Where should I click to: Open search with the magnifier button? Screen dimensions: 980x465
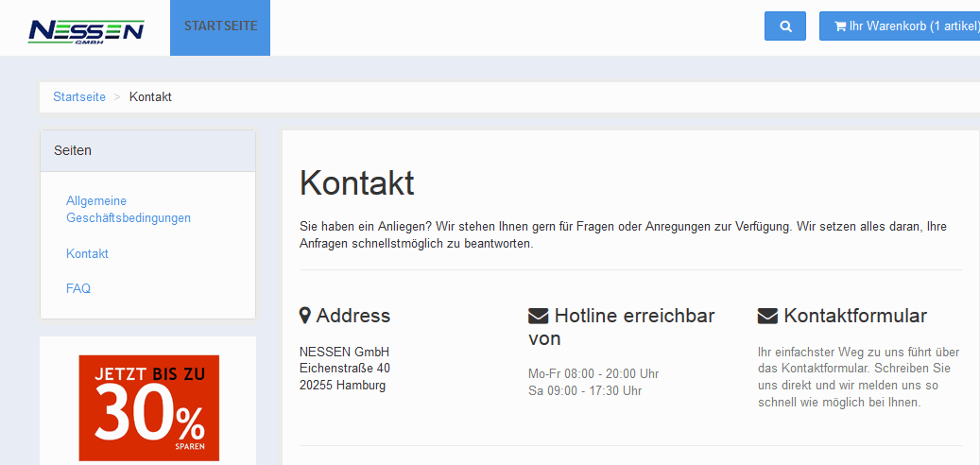coord(785,26)
